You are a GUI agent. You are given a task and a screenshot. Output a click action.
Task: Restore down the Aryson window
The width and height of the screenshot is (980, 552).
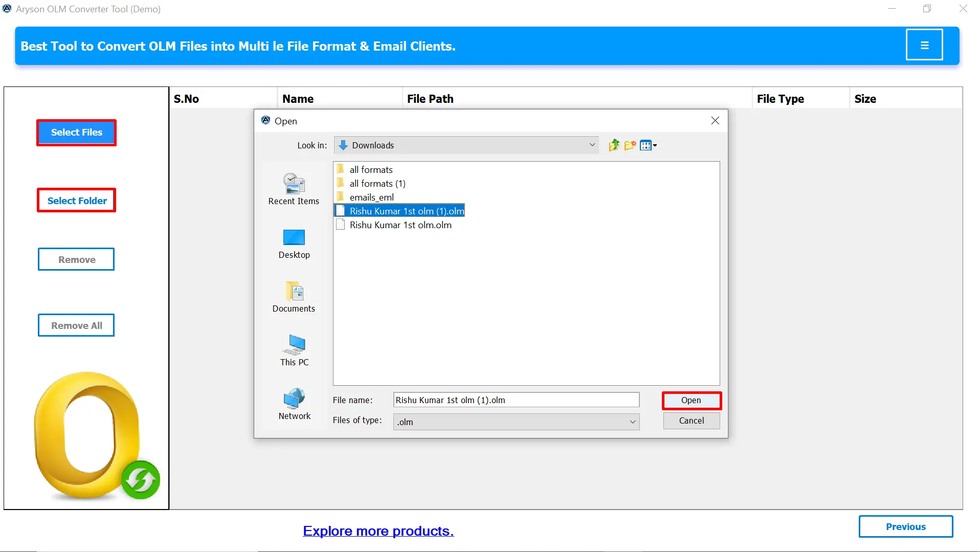(927, 9)
